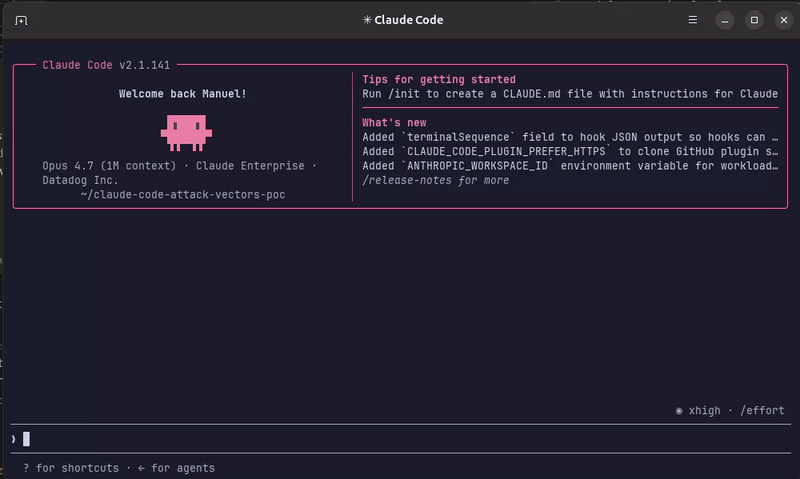
Task: Close the Claude Code terminal window
Action: click(784, 20)
